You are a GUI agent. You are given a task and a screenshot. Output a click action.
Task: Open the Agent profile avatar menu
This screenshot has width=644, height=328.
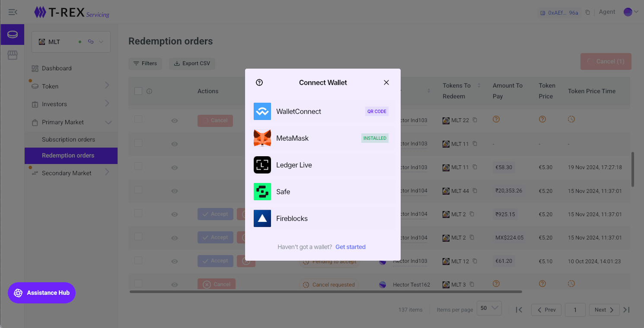point(631,12)
